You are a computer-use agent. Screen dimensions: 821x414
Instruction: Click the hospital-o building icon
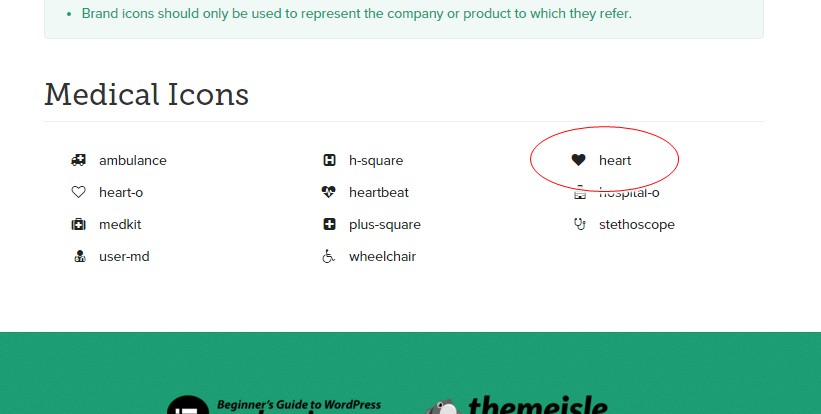[580, 193]
